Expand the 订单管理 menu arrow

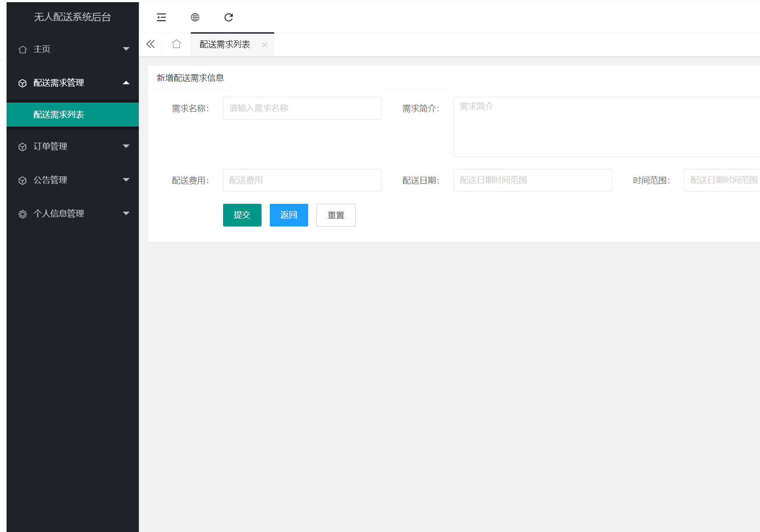pyautogui.click(x=126, y=146)
